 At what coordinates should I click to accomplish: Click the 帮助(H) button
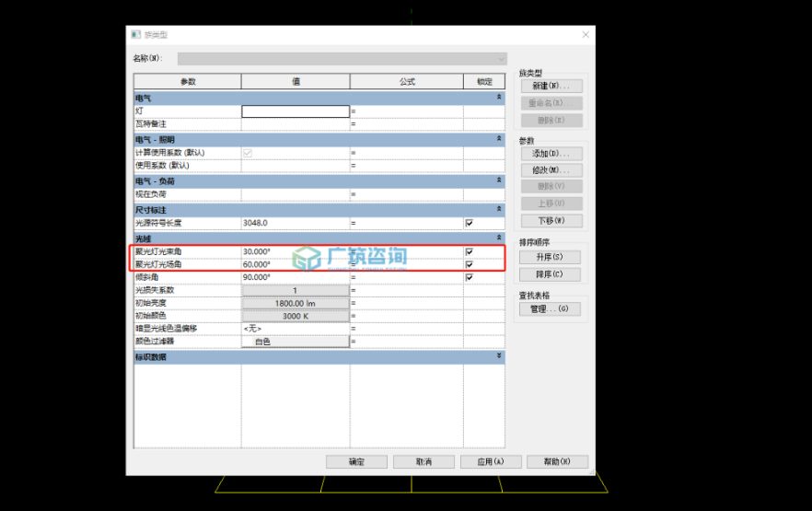[558, 462]
